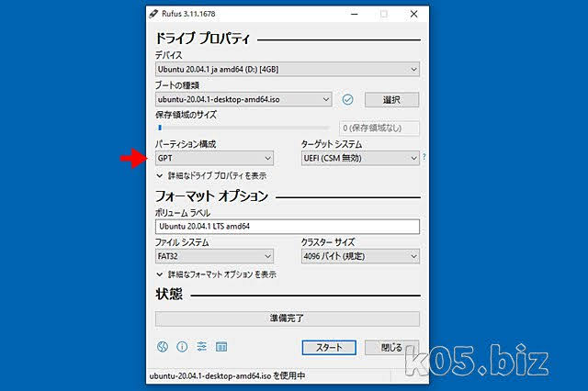Click the 閉じる button
The image size is (588, 391).
pos(391,348)
